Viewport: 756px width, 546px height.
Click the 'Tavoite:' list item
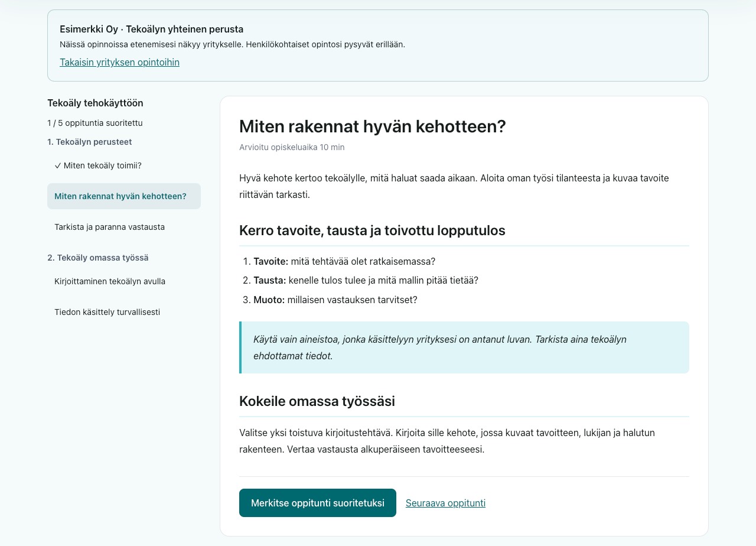344,261
